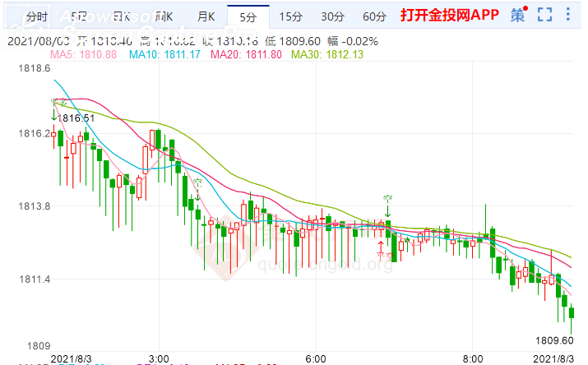This screenshot has width=588, height=365.
Task: Click the MA20: 1811.80 indicator label
Action: click(x=246, y=55)
